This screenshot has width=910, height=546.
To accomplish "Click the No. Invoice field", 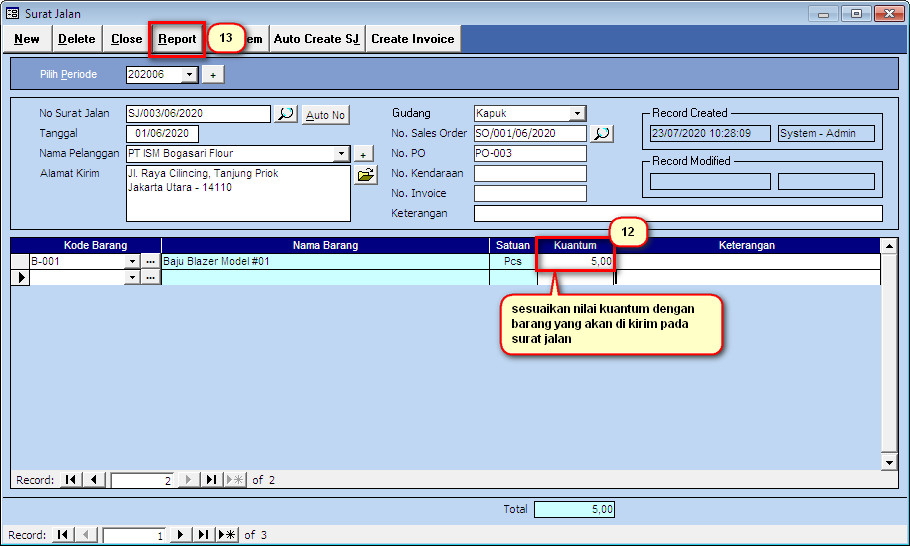I will tap(530, 193).
